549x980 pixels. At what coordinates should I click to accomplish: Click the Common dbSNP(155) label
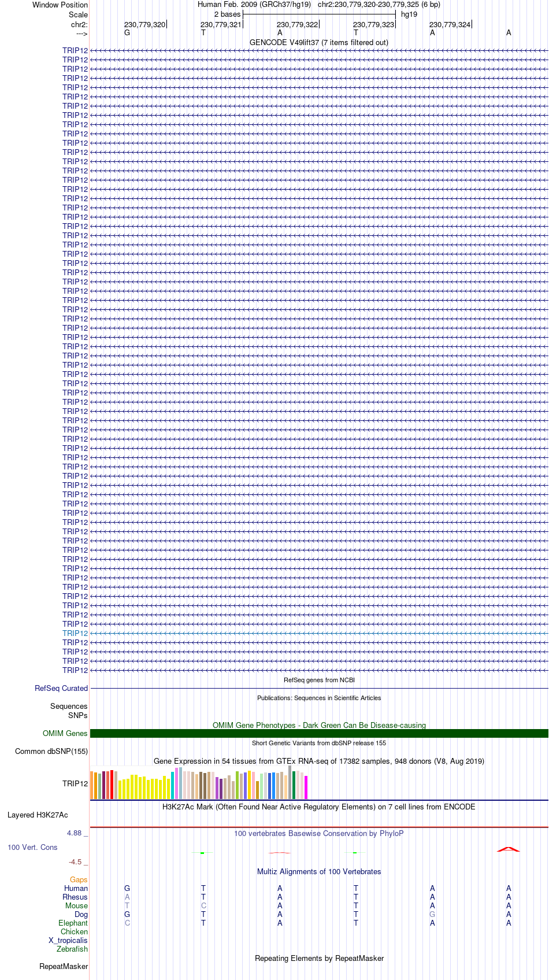point(51,751)
